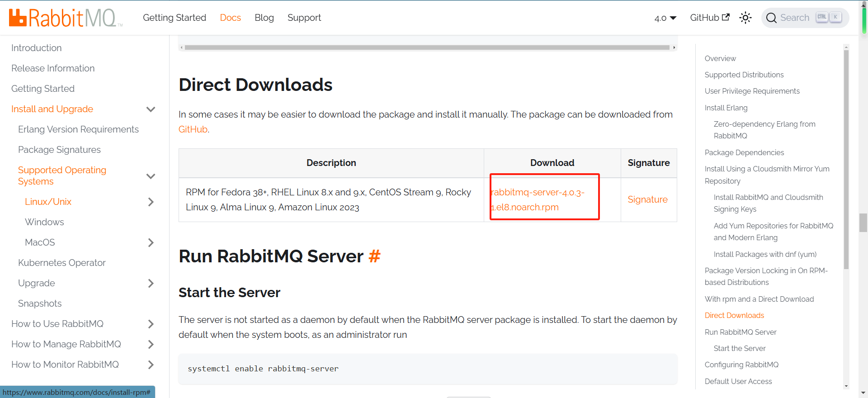Open Package Signatures sidebar item

click(x=59, y=150)
